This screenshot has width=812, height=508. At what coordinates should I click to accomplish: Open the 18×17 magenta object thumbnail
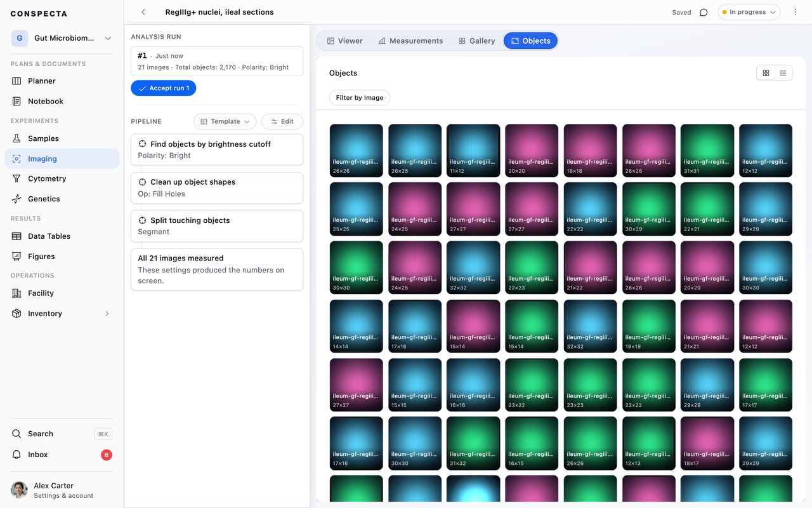pos(707,443)
